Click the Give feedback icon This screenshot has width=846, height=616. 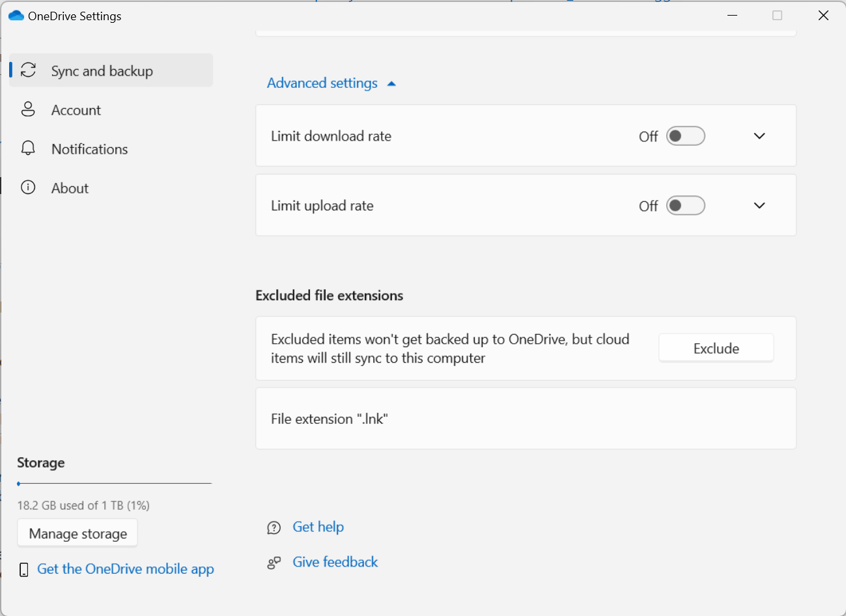[x=274, y=563]
